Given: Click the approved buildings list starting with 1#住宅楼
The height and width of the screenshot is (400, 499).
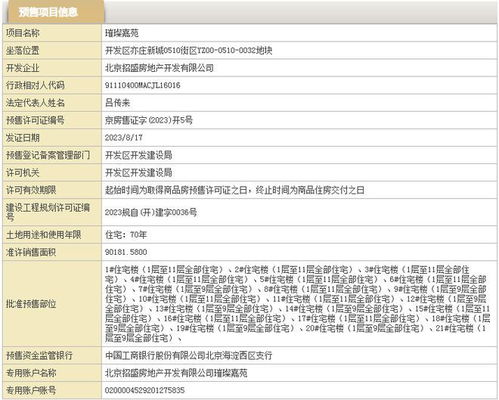Looking at the screenshot, I should coord(298,304).
